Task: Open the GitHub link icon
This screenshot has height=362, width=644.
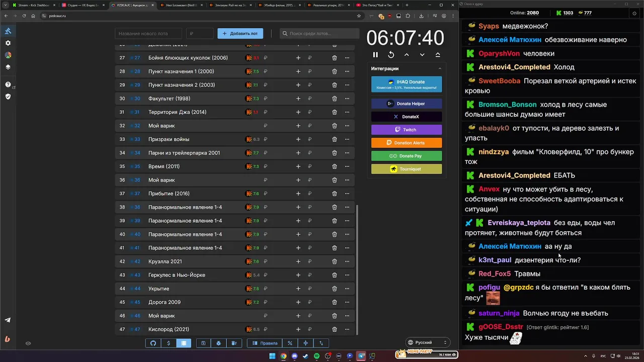Action: click(153, 343)
